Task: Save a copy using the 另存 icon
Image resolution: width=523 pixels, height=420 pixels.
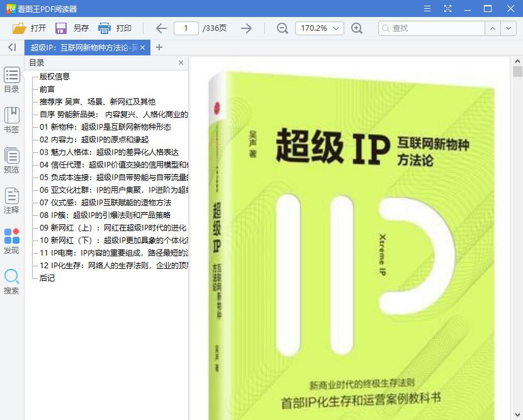Action: pos(61,28)
